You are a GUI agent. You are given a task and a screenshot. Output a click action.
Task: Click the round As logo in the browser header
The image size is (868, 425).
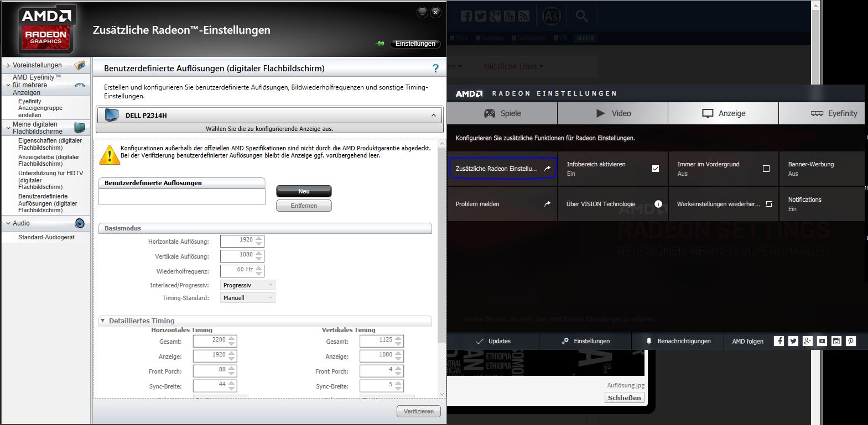551,17
